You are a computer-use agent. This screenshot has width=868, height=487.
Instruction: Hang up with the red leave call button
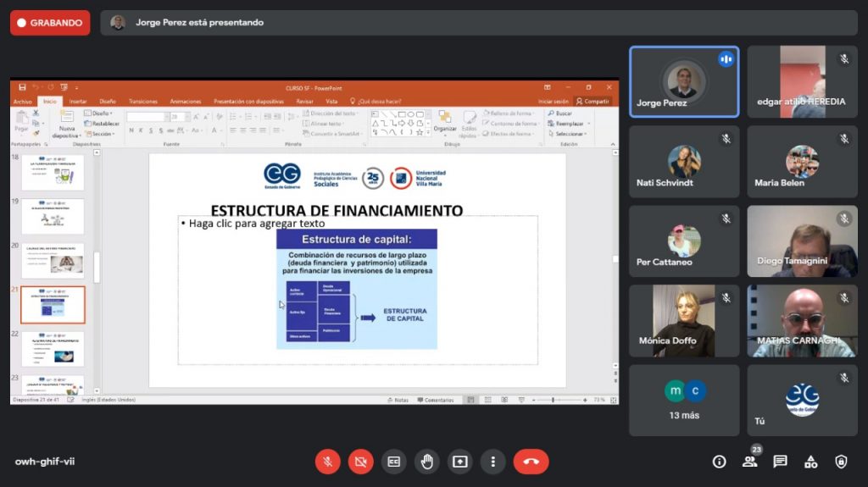[x=531, y=462]
